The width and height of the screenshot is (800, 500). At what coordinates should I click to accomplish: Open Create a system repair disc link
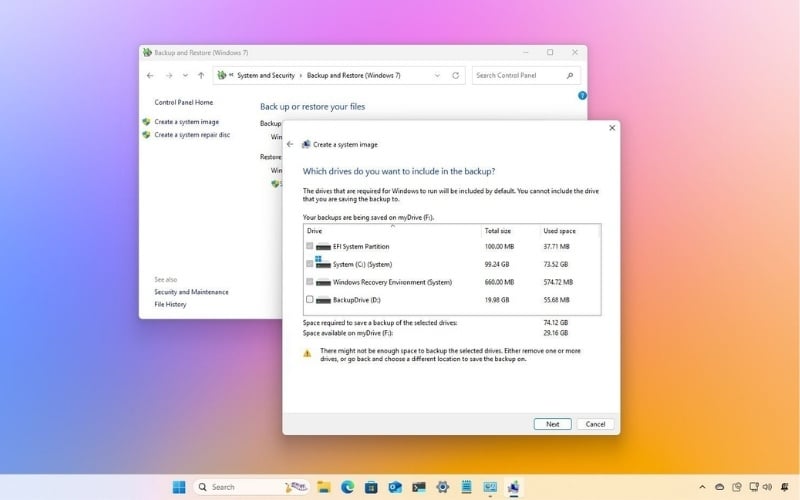point(192,135)
